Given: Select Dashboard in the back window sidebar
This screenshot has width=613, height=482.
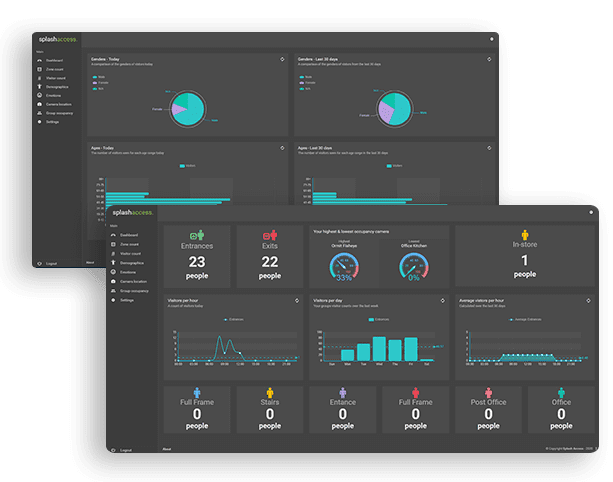Looking at the screenshot, I should pos(54,61).
